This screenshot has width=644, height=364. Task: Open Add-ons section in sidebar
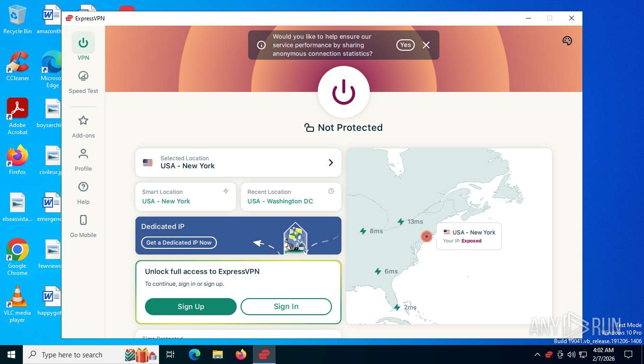tap(83, 127)
